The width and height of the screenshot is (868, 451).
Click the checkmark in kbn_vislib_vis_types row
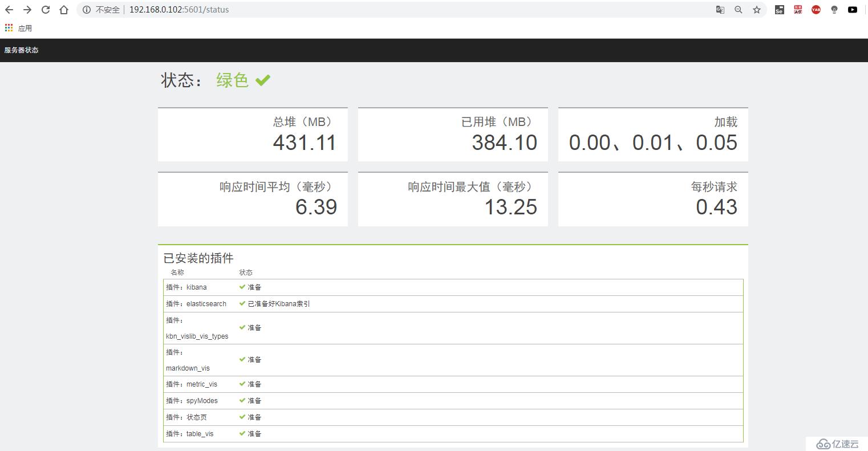242,328
